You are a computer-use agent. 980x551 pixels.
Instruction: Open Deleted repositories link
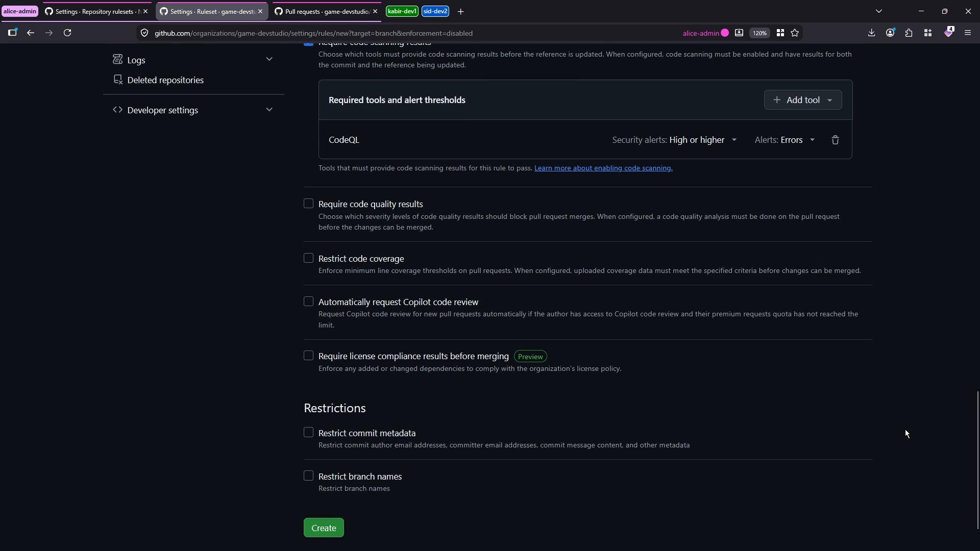[x=165, y=80]
